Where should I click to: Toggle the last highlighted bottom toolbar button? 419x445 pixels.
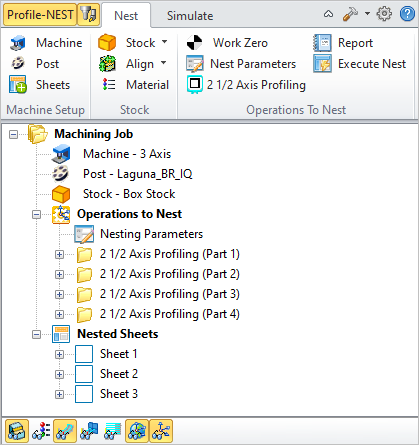pos(161,431)
